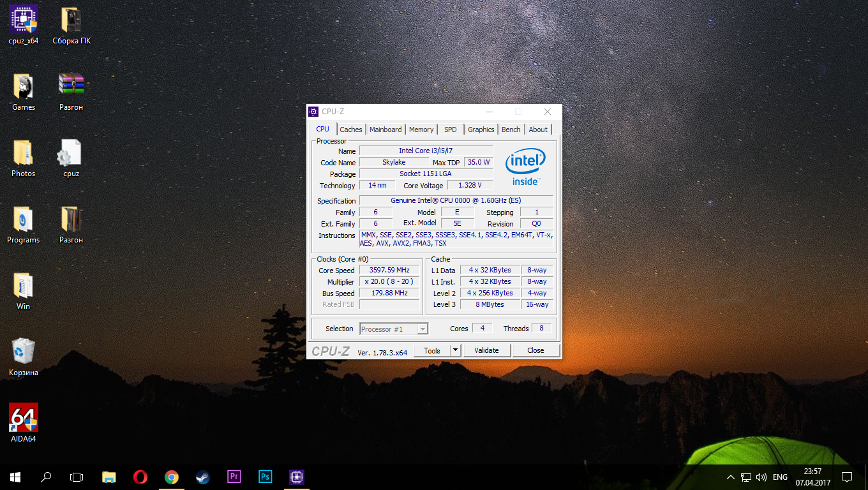Select the cpuz settings file icon
This screenshot has height=490, width=868.
(71, 158)
